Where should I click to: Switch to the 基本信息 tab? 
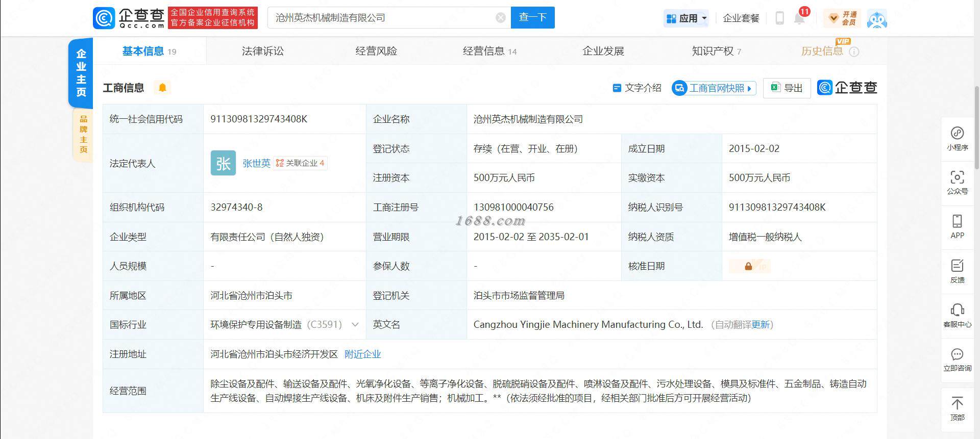(149, 51)
